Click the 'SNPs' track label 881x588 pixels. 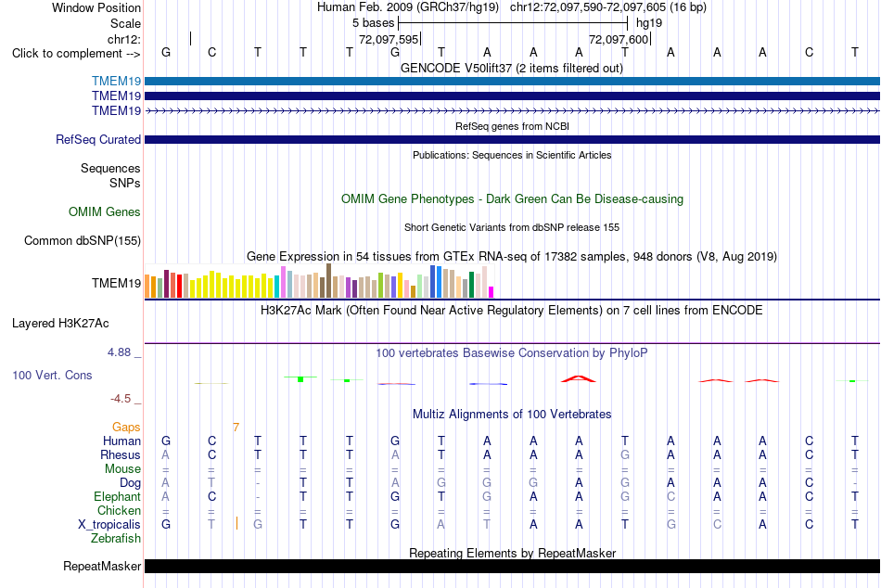[125, 184]
